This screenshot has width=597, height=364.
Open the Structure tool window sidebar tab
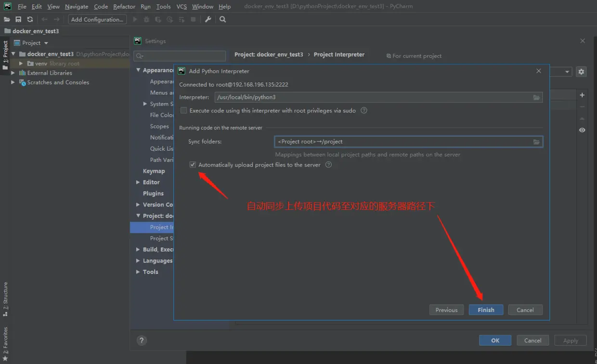coord(5,299)
